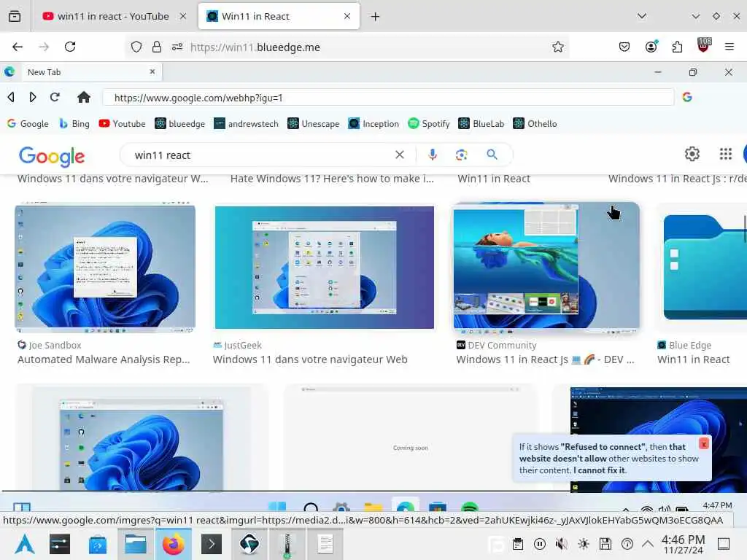747x560 pixels.
Task: Expand hidden system tray icons
Action: pos(648,543)
